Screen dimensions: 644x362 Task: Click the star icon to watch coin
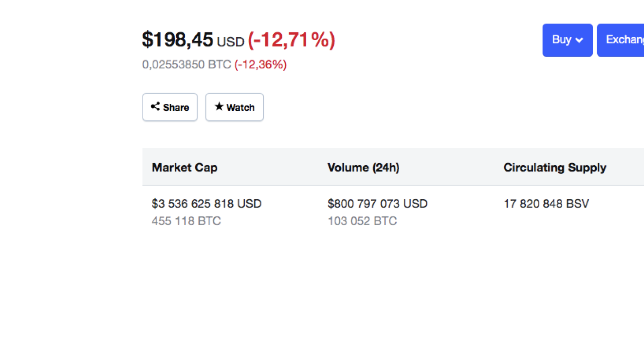(x=219, y=106)
